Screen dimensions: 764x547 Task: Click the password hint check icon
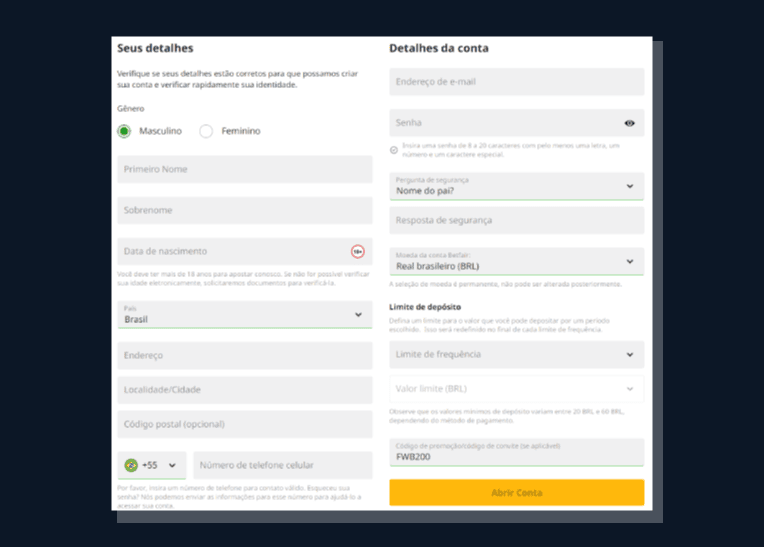394,150
